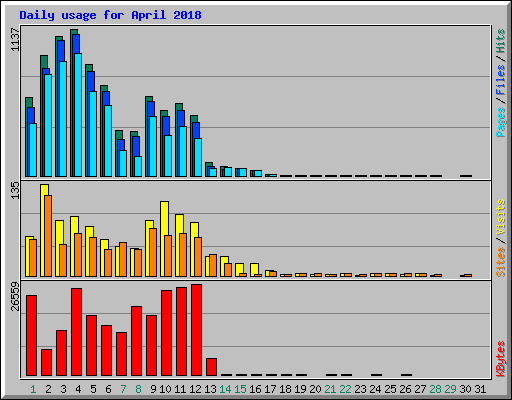This screenshot has height=400, width=512.
Task: Click day 4 label on x-axis
Action: 78,389
